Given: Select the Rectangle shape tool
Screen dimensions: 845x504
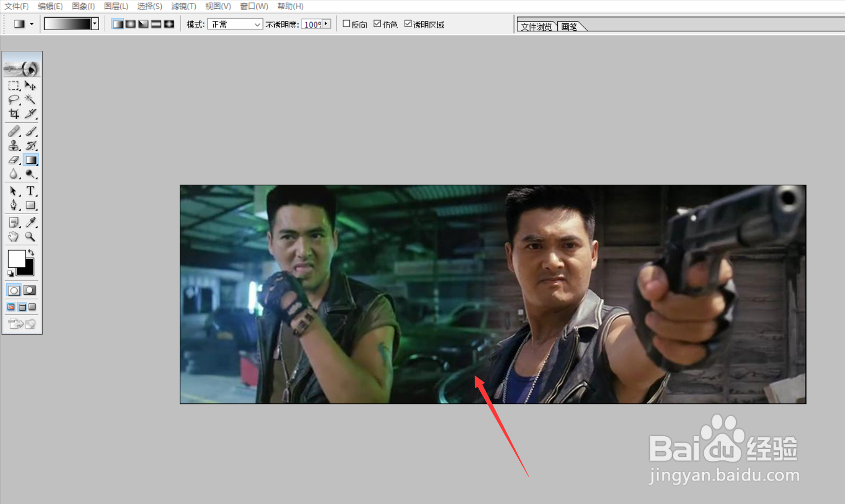Looking at the screenshot, I should coord(30,206).
